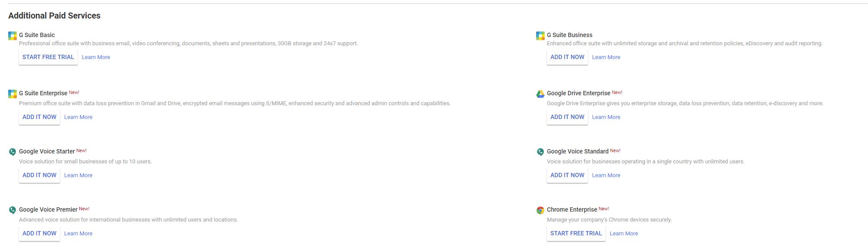Viewport: 868px width, 250px height.
Task: Click the 'Premium office suite' description
Action: (235, 103)
